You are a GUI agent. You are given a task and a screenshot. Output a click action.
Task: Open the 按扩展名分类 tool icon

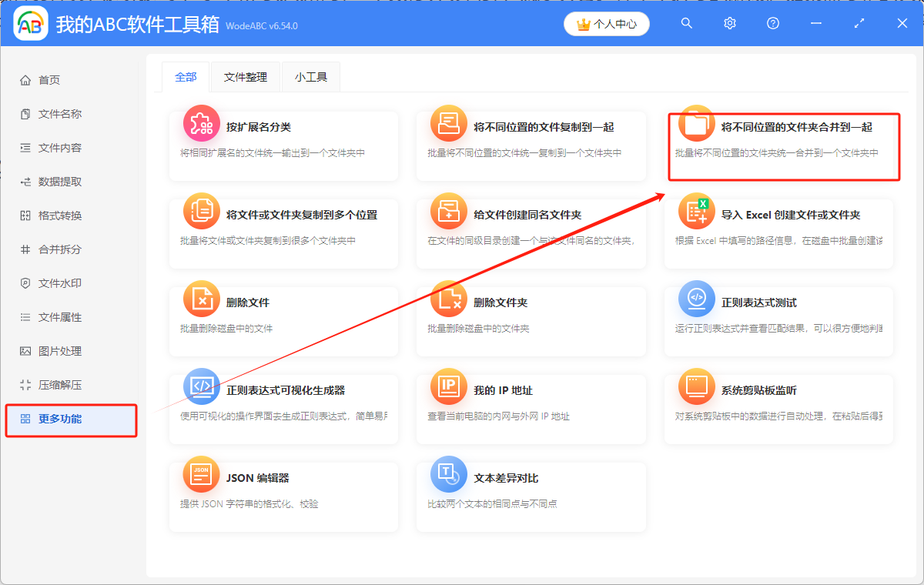pos(201,123)
